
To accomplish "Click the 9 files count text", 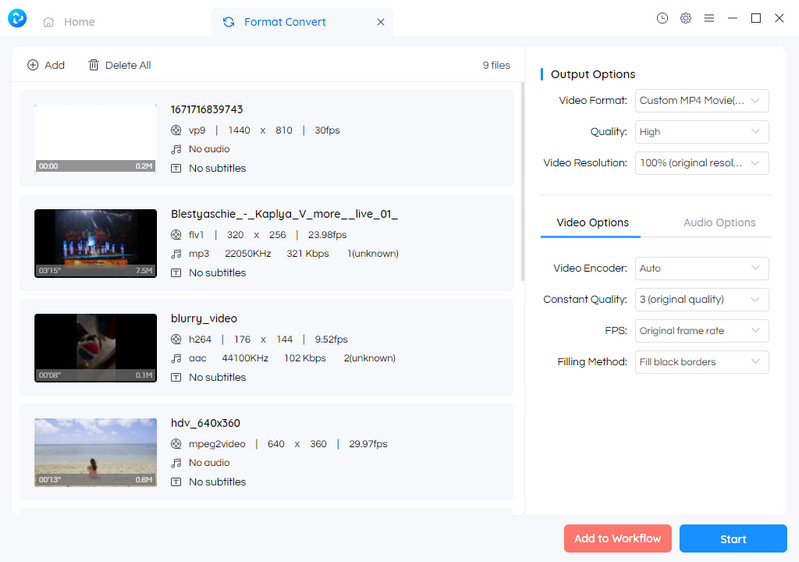I will coord(496,65).
